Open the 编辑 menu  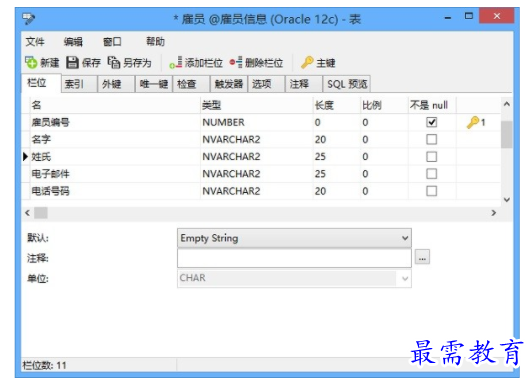point(73,42)
